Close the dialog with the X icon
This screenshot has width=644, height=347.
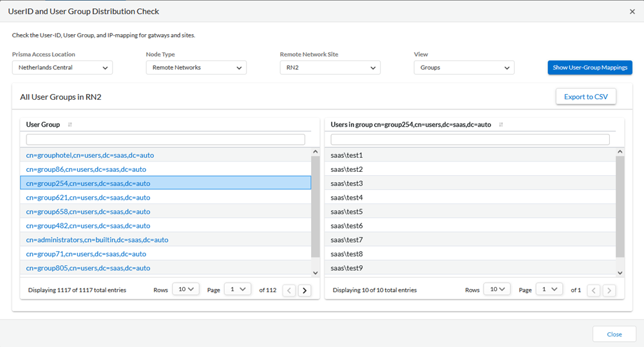(x=632, y=12)
